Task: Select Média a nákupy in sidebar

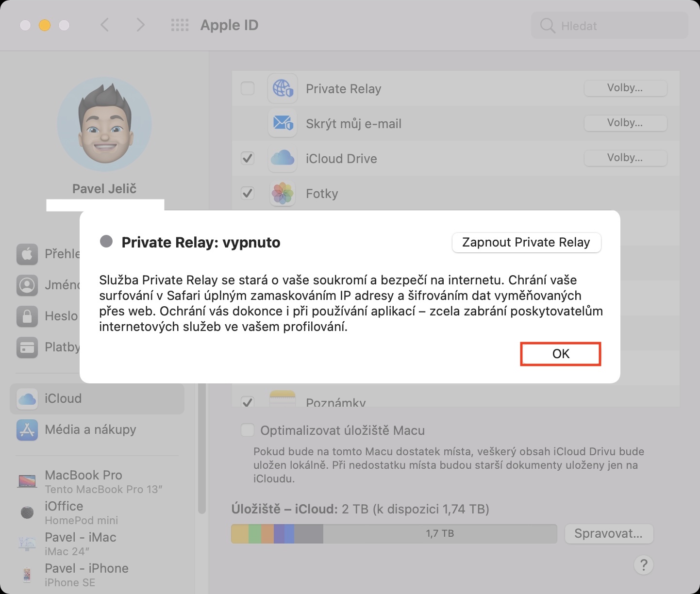Action: 97,429
